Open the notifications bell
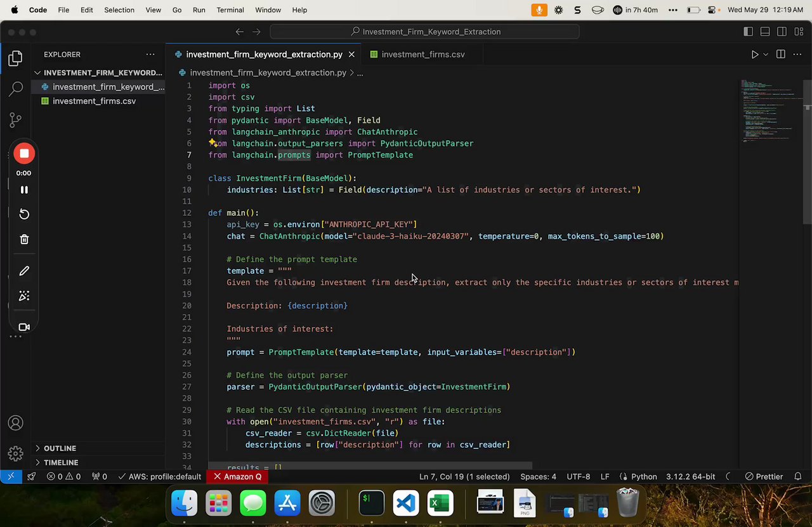The width and height of the screenshot is (812, 527). point(798,476)
